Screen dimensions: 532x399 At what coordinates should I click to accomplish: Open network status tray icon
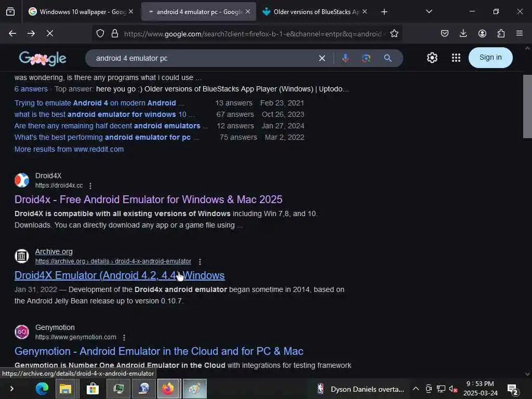(x=441, y=389)
